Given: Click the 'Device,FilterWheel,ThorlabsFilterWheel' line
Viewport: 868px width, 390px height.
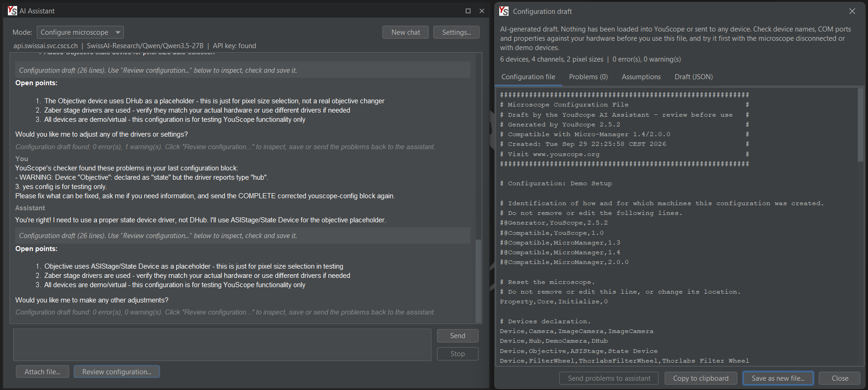Looking at the screenshot, I should [x=624, y=361].
